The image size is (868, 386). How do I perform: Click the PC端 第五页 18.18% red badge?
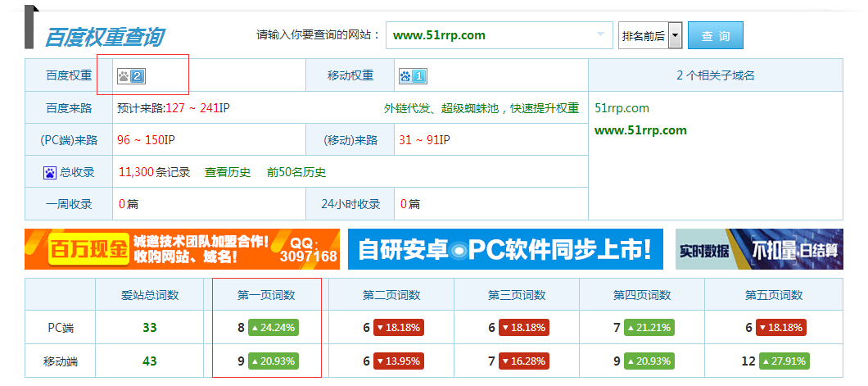780,328
